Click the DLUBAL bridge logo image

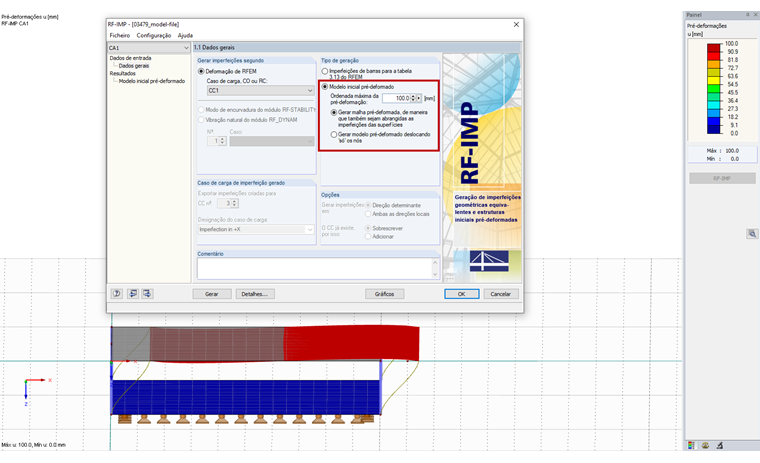[x=489, y=261]
